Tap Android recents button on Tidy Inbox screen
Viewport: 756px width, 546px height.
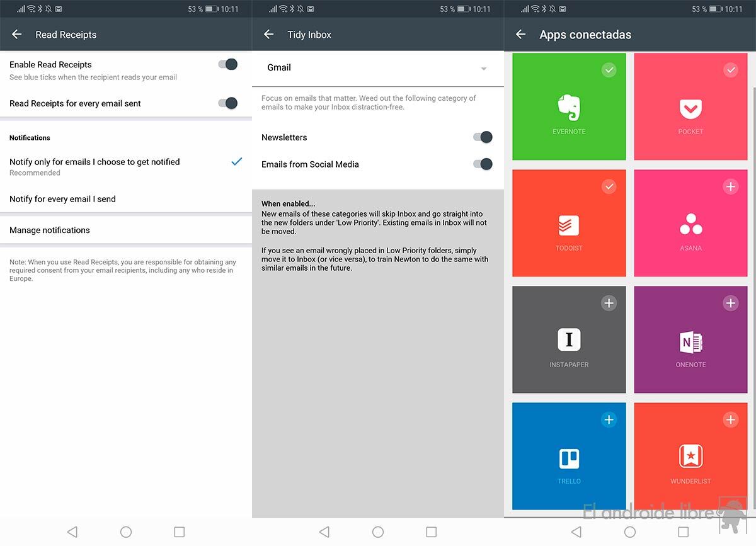tap(431, 532)
